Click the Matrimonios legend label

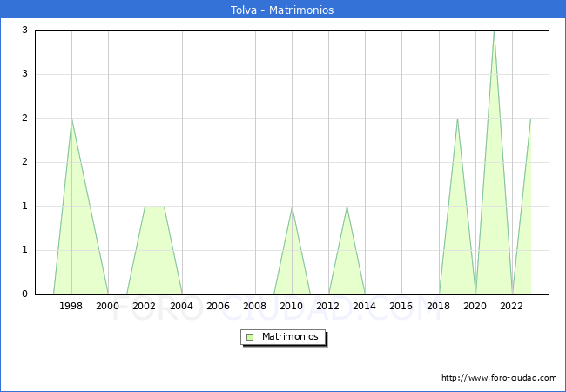290,336
